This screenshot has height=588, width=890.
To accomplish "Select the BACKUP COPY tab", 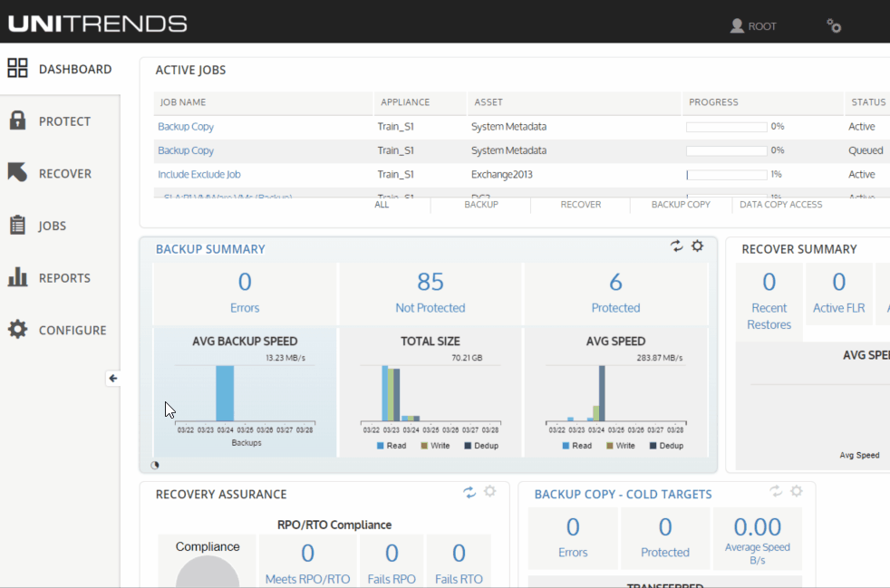I will click(x=681, y=205).
